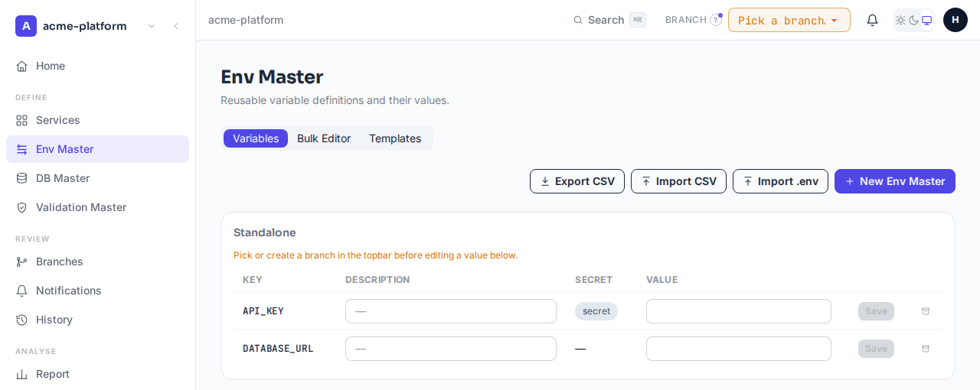Collapse the sidebar with the left chevron

[x=176, y=26]
